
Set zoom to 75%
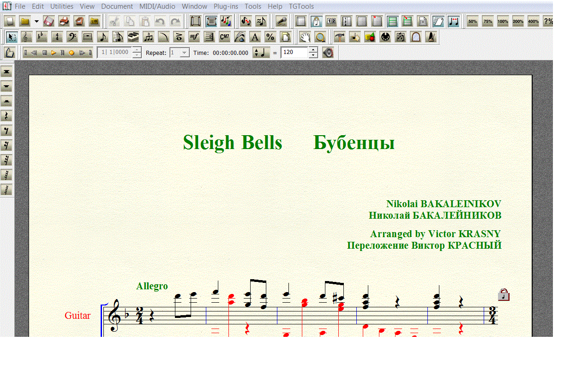click(487, 21)
